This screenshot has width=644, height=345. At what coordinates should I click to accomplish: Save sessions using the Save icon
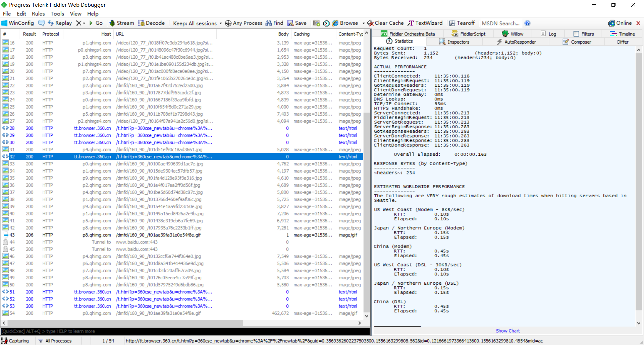[x=297, y=23]
